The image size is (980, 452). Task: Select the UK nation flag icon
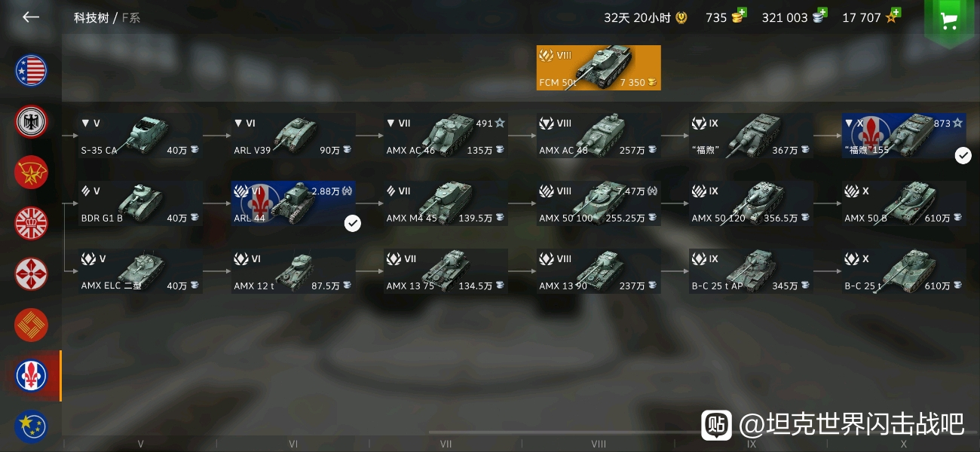32,223
